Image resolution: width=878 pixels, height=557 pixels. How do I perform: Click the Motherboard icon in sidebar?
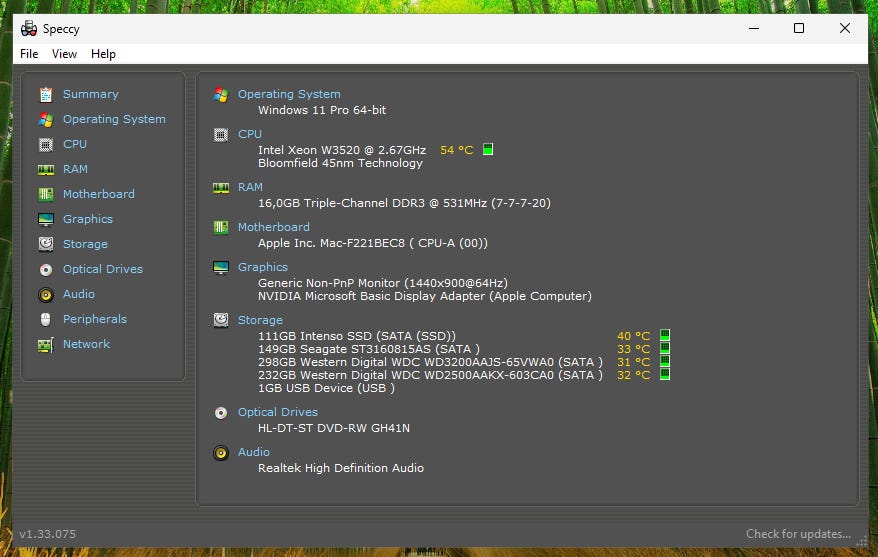[x=46, y=194]
